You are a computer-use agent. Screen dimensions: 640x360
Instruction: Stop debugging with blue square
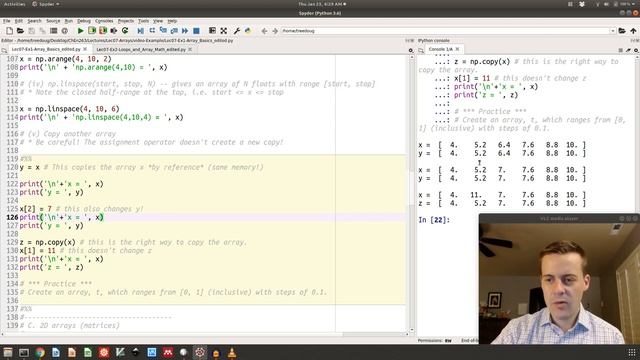coord(196,31)
